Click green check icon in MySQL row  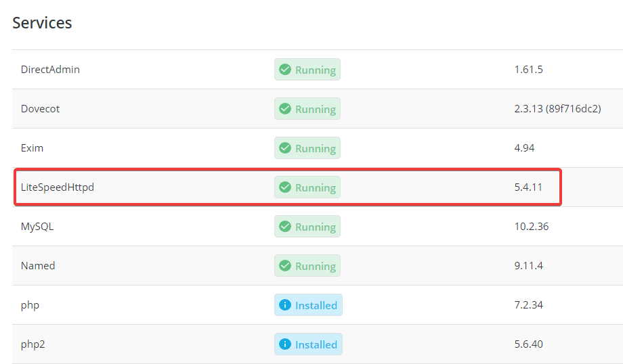pyautogui.click(x=285, y=227)
